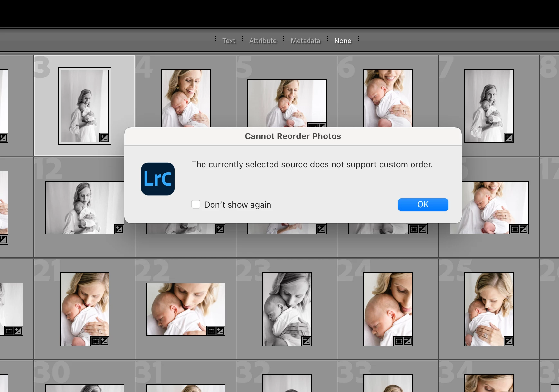Click develop adjustments badge on photo 25

509,341
